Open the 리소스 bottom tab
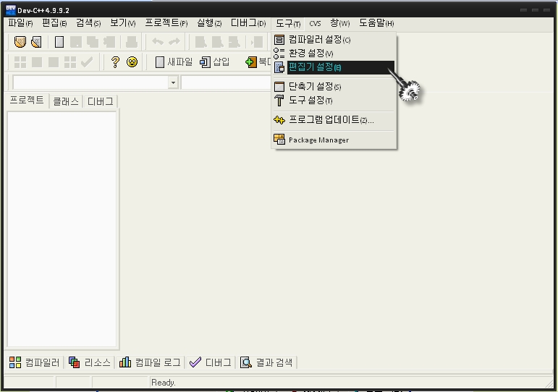Image resolution: width=558 pixels, height=392 pixels. 89,362
